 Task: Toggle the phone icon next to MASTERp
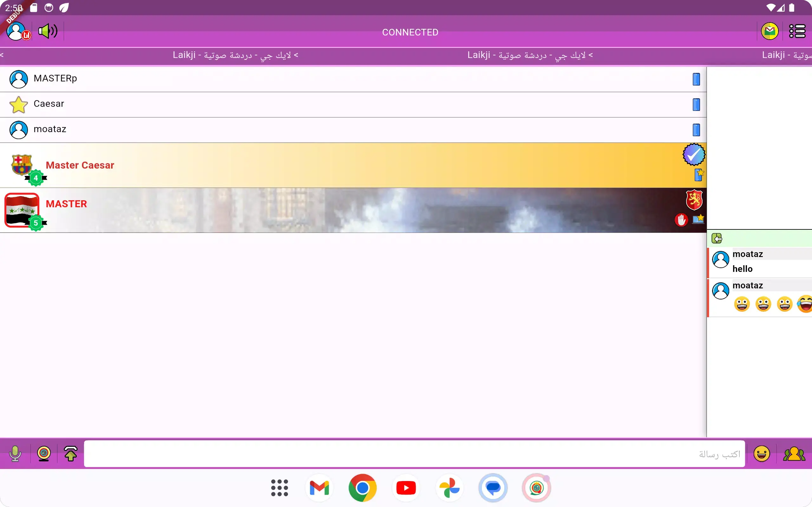pos(696,79)
